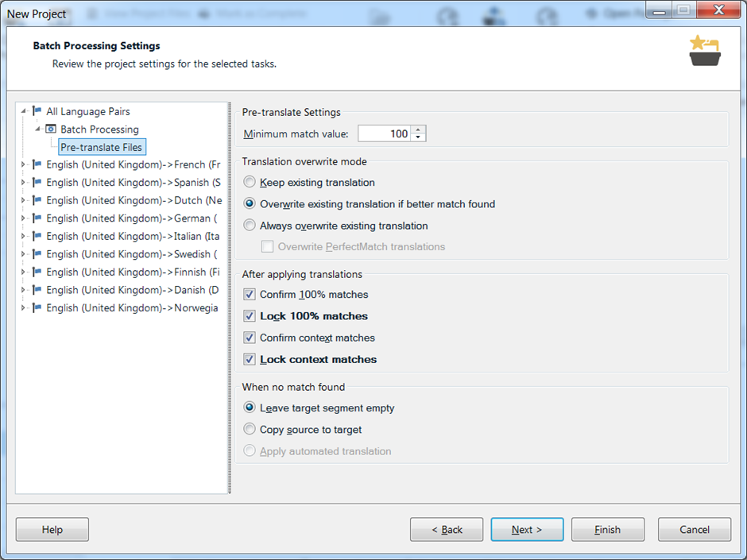The image size is (747, 560).
Task: Click the batch processing star icon in the header
Action: (x=705, y=50)
